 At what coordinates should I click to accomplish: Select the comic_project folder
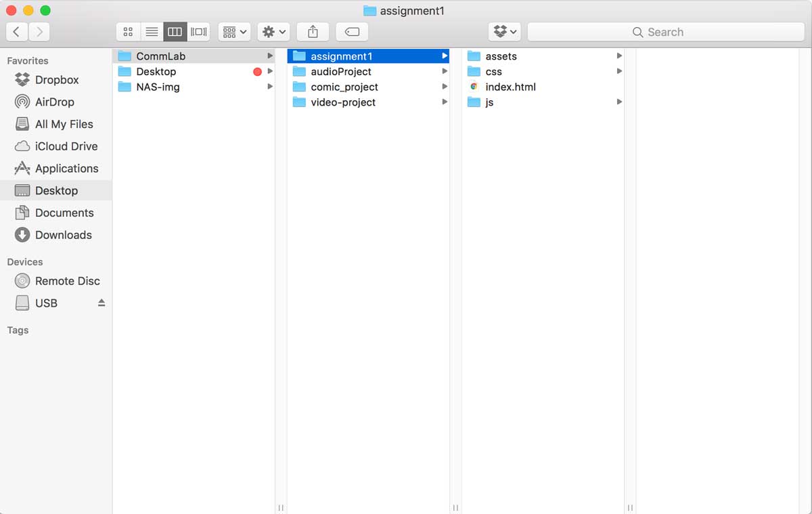click(368, 87)
